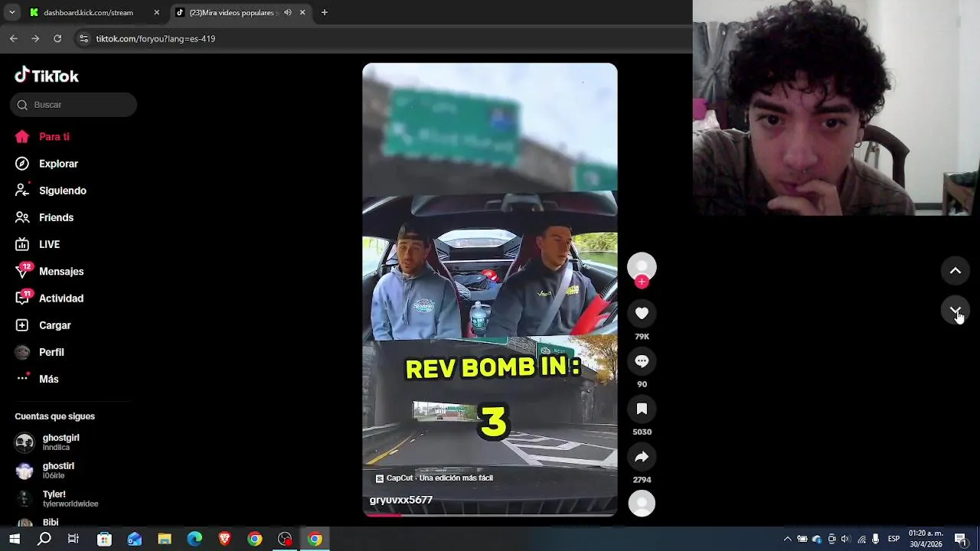980x551 pixels.
Task: Open Perfil in the sidebar
Action: pos(41,352)
